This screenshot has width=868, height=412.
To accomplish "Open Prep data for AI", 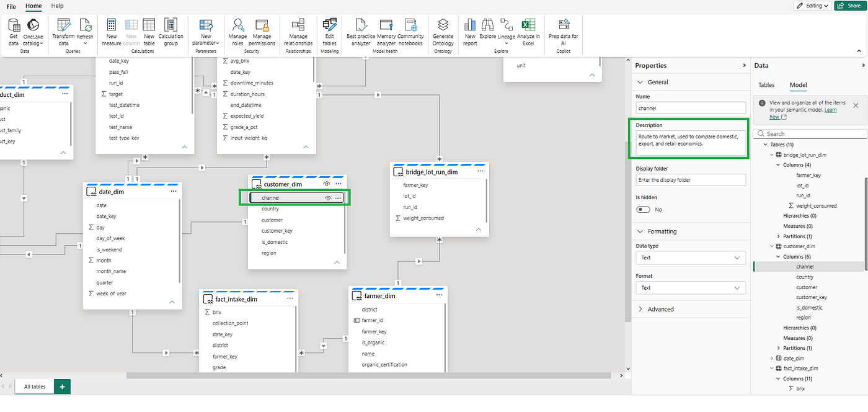I will [x=564, y=31].
